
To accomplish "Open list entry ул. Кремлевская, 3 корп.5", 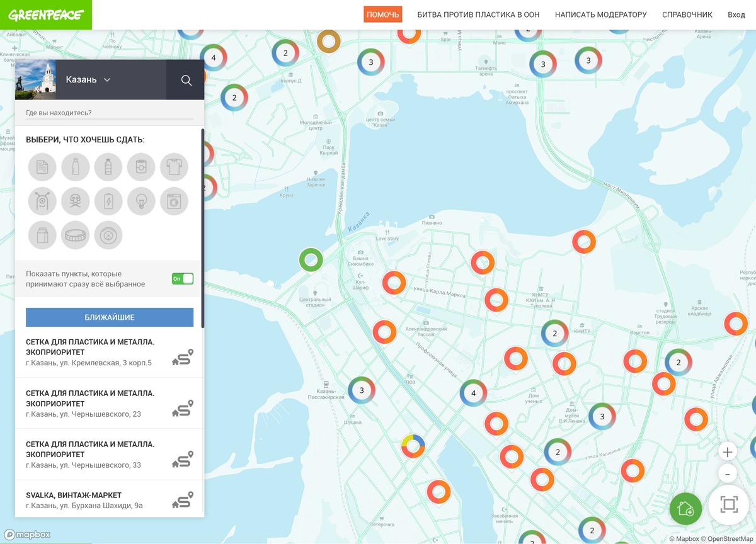I will (109, 353).
